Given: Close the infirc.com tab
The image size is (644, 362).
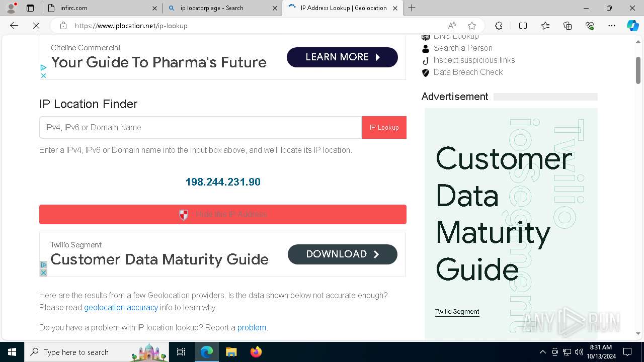Looking at the screenshot, I should (154, 8).
